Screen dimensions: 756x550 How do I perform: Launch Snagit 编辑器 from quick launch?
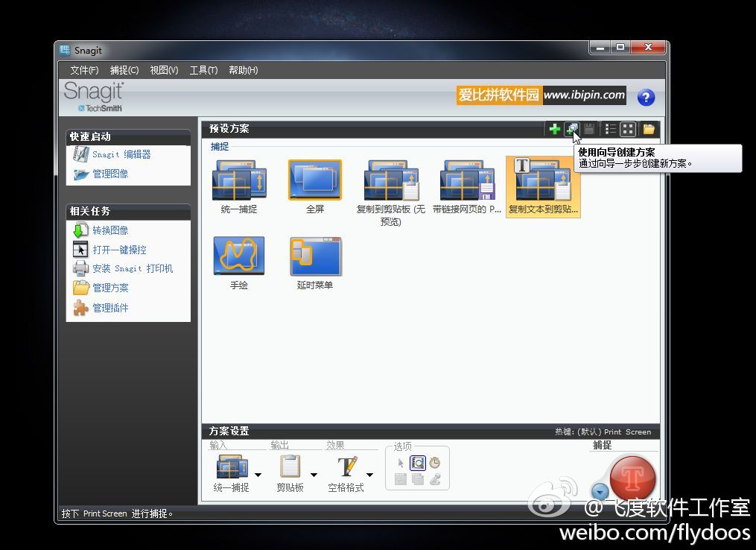(x=121, y=154)
